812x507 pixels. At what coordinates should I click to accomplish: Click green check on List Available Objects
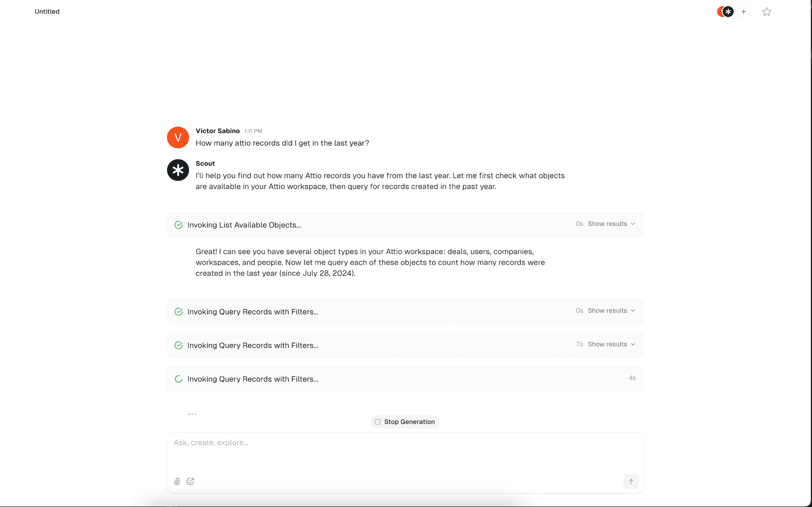point(178,225)
